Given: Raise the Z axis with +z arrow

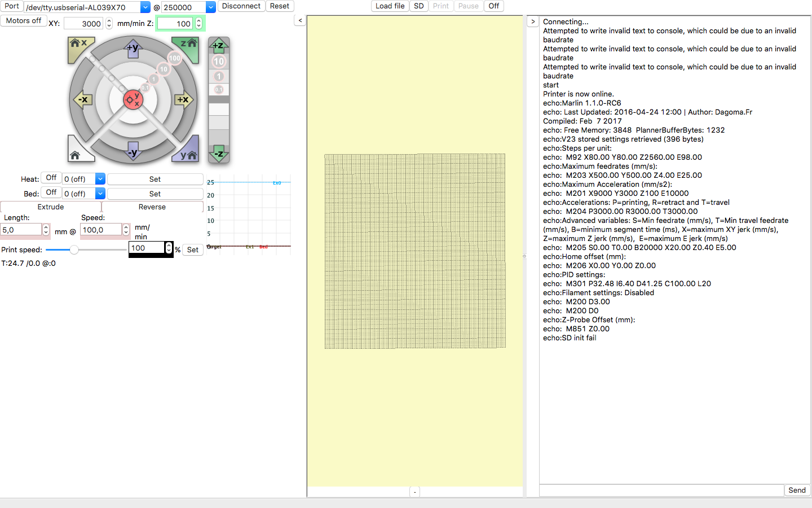Looking at the screenshot, I should [x=218, y=45].
